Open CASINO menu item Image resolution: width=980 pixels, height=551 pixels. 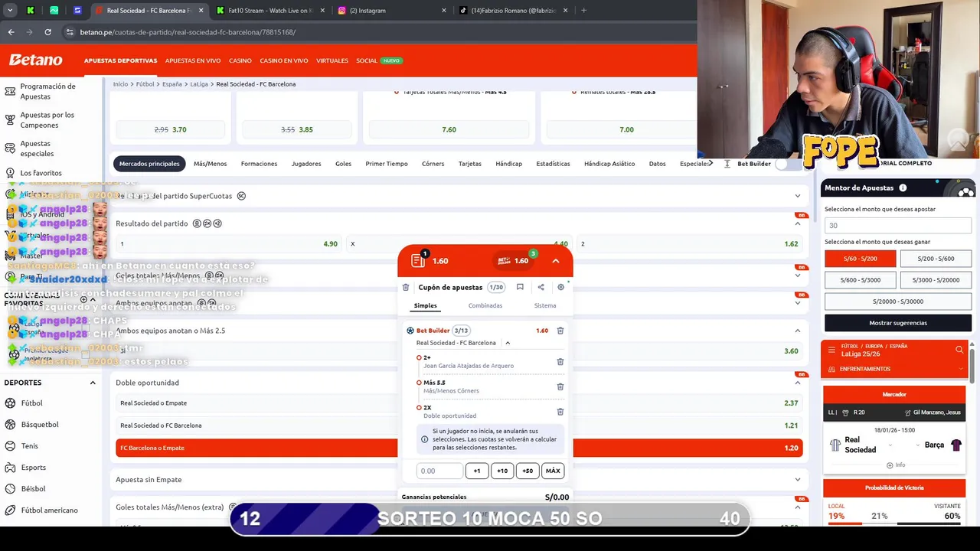click(240, 60)
